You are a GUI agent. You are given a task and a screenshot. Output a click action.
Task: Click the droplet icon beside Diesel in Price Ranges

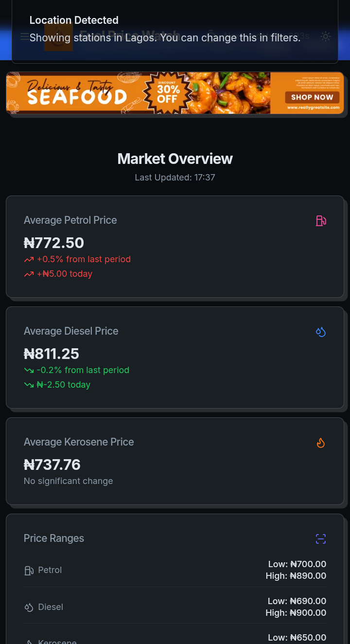(x=29, y=608)
